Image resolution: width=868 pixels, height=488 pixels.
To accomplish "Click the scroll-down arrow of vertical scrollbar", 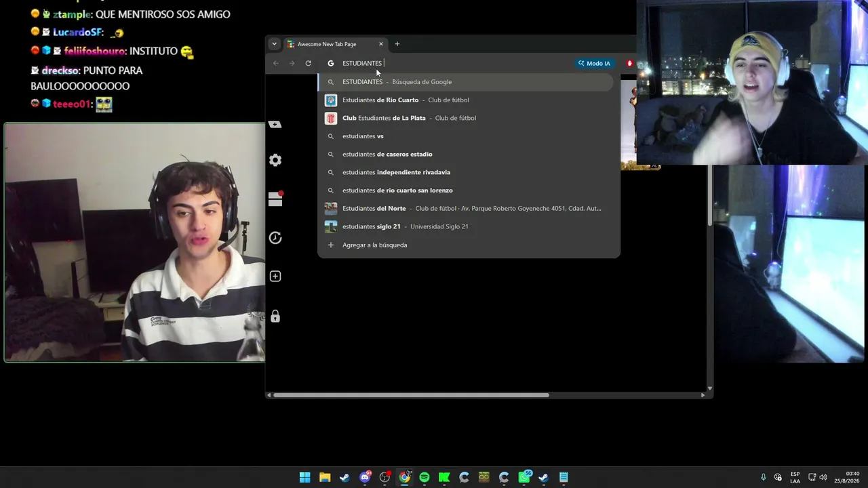I will (x=710, y=388).
